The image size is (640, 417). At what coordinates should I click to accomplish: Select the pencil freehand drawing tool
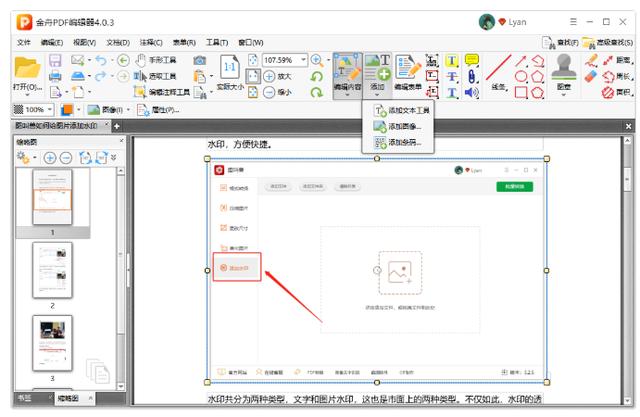coord(591,60)
